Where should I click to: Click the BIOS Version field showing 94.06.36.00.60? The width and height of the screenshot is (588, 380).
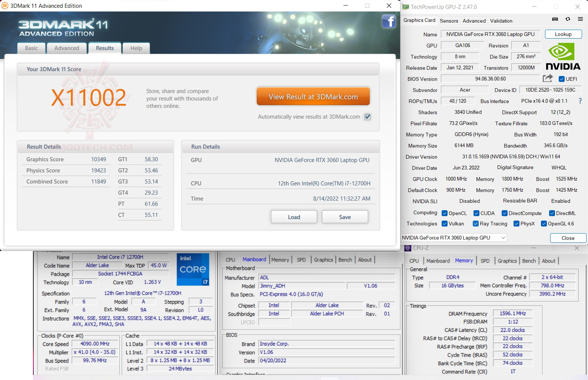490,79
